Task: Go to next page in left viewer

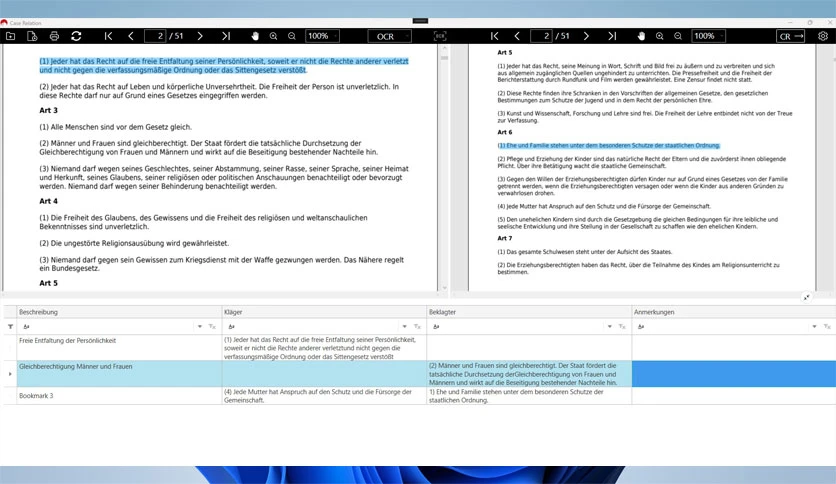Action: [x=200, y=36]
